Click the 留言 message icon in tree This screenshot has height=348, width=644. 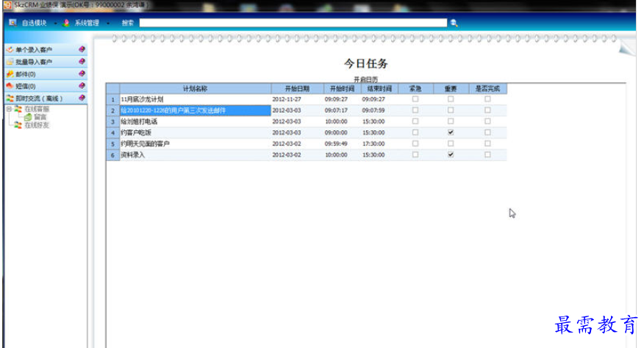pyautogui.click(x=28, y=117)
